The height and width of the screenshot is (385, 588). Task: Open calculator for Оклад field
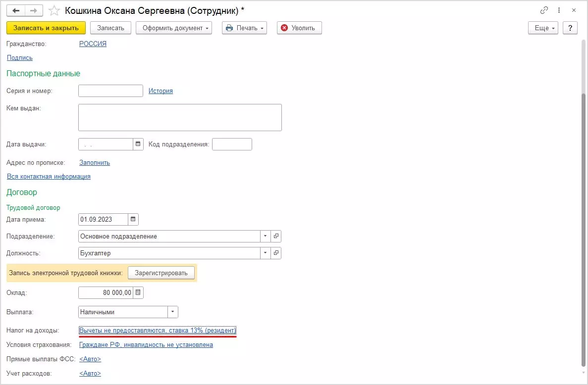[138, 292]
